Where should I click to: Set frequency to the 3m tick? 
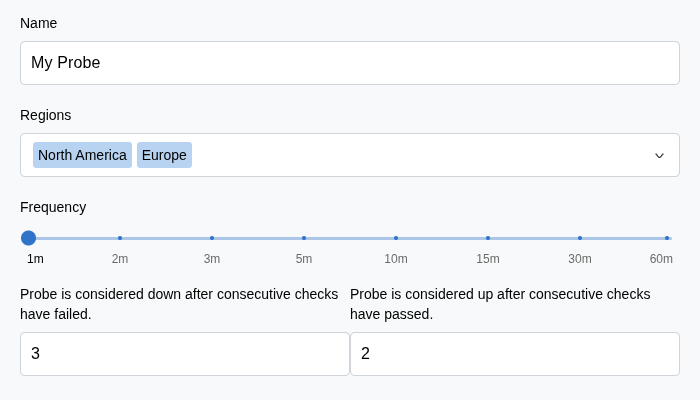(212, 238)
